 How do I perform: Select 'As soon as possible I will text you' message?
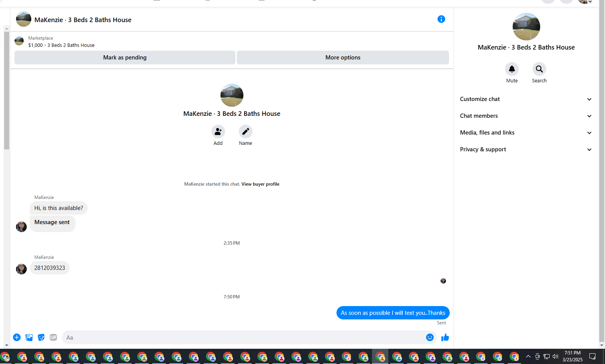click(393, 313)
